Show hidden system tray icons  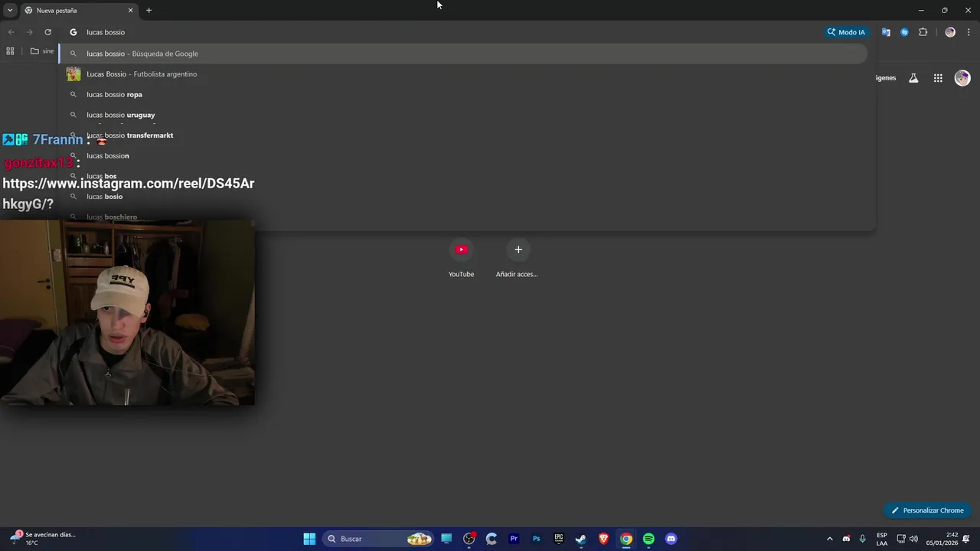pyautogui.click(x=829, y=539)
